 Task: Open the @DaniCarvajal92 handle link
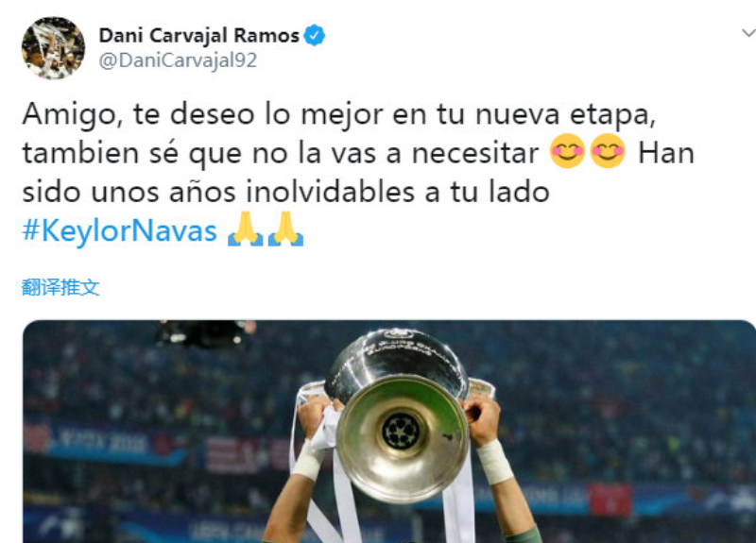tap(178, 60)
